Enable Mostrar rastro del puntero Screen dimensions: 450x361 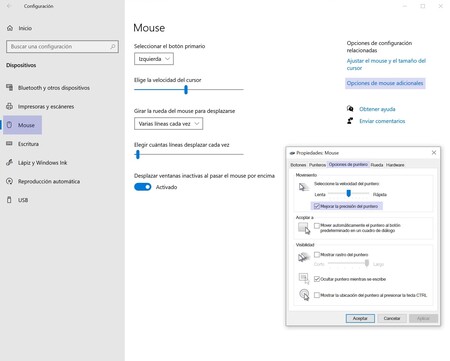coord(317,255)
